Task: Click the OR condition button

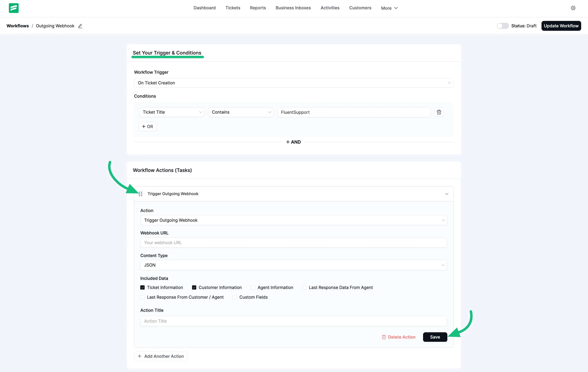Action: pos(147,126)
